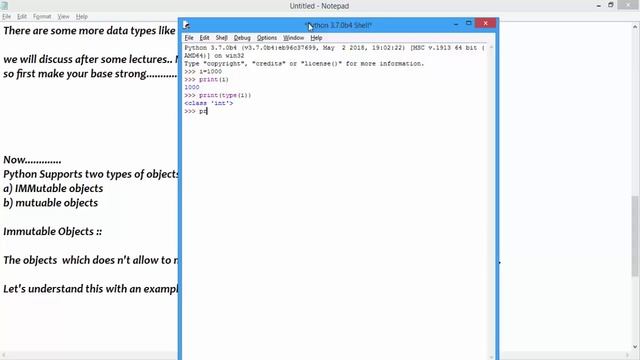Open Notepad Format menu

(42, 16)
